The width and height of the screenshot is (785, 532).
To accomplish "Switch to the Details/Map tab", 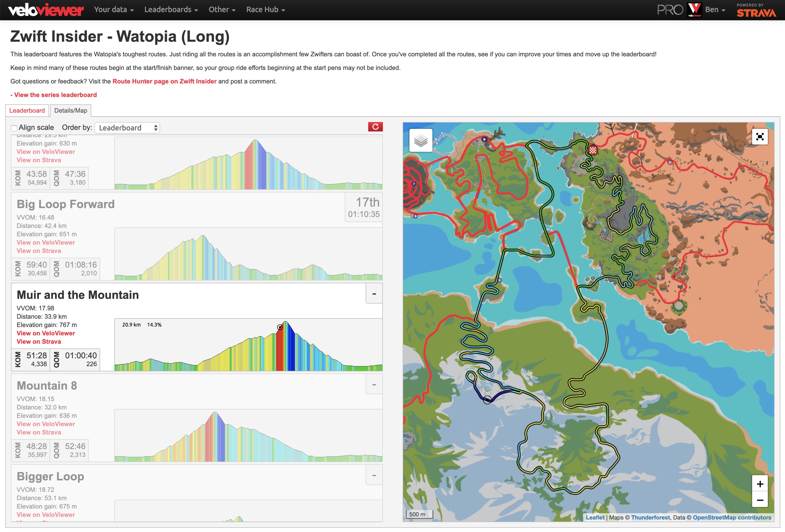I will [x=71, y=111].
